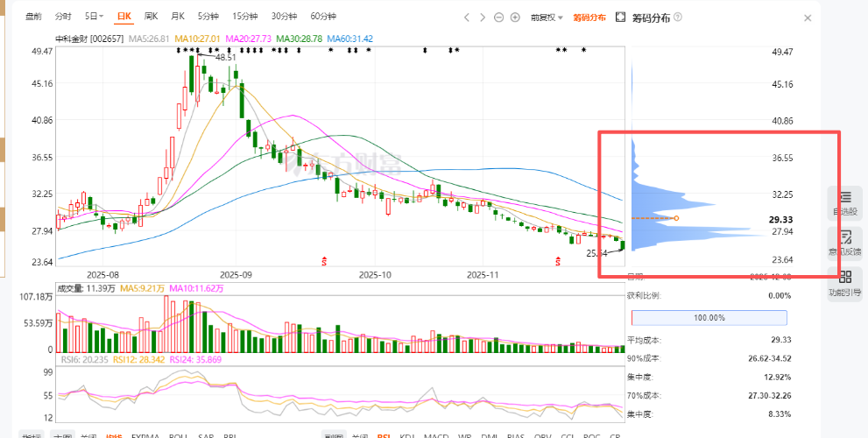The width and height of the screenshot is (868, 438).
Task: Switch to 60分钟 chart
Action: (323, 16)
